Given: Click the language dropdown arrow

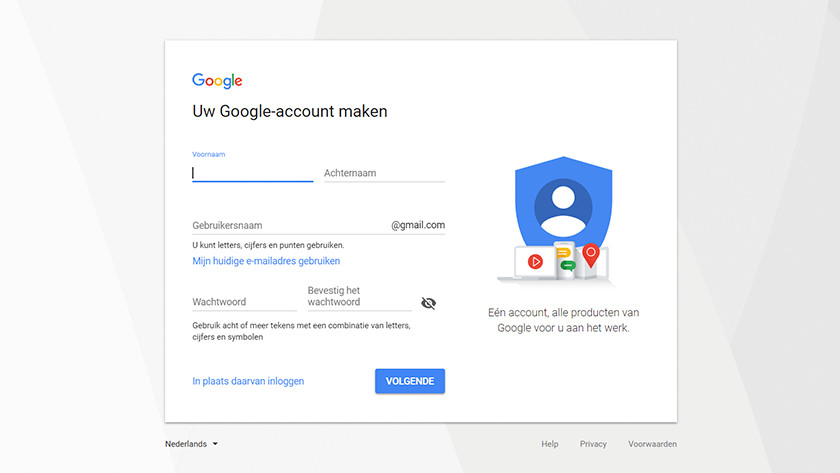Looking at the screenshot, I should point(215,444).
